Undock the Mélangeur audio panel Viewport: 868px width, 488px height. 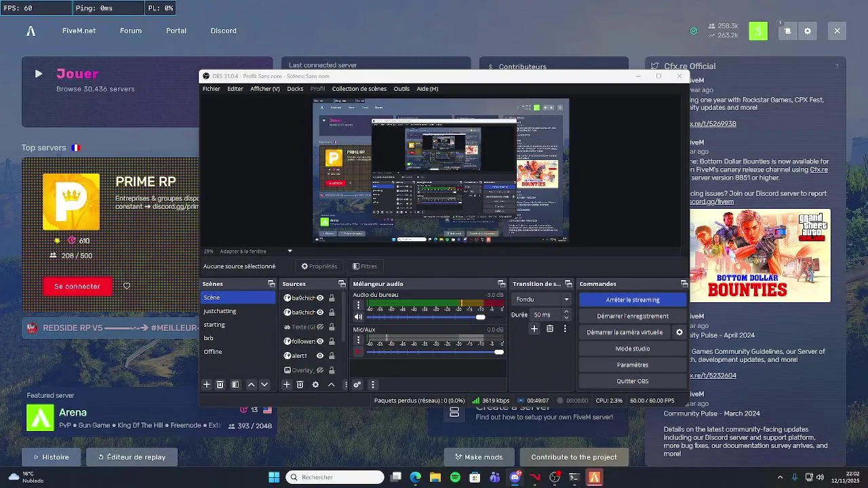pyautogui.click(x=501, y=284)
